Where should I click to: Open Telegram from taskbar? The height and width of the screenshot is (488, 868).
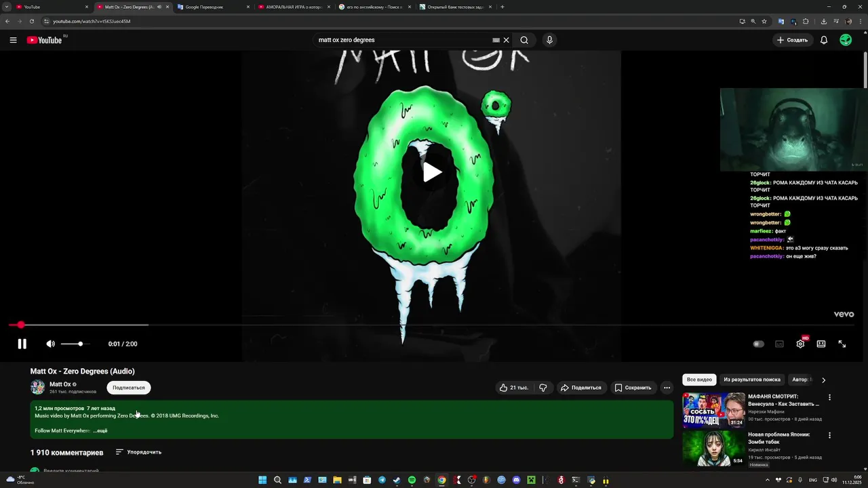point(382,480)
